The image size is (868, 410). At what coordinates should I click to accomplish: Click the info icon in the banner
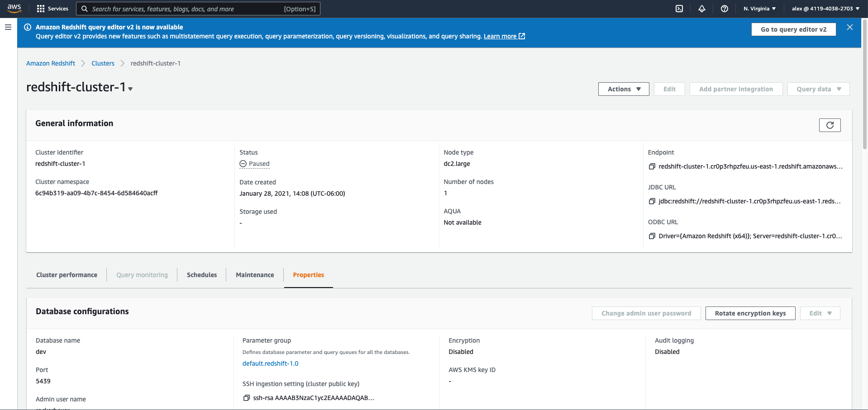[x=28, y=27]
